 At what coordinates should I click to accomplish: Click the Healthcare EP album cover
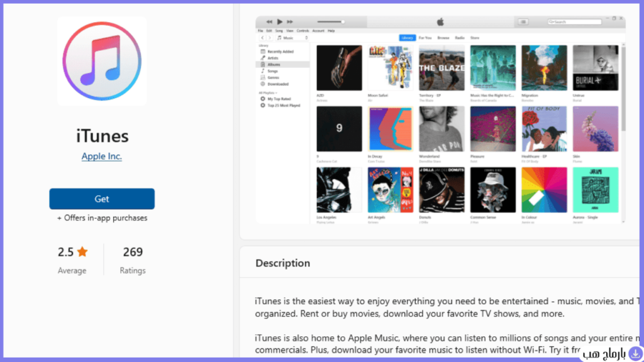(x=544, y=129)
